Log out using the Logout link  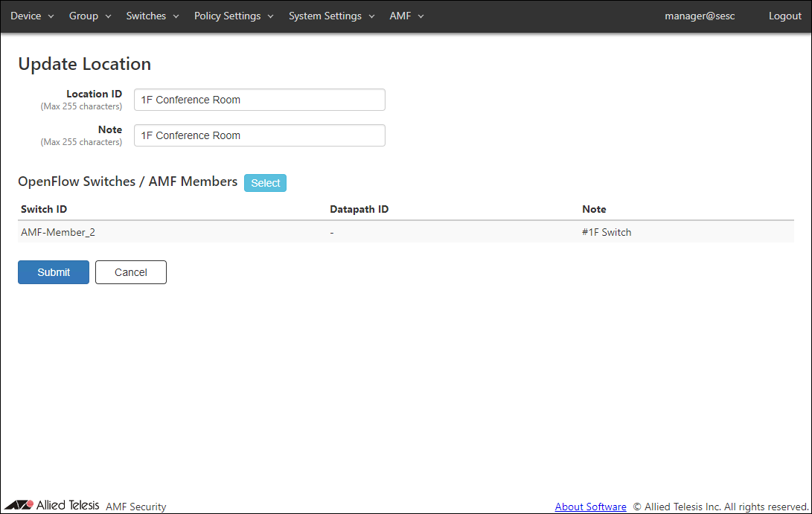784,16
